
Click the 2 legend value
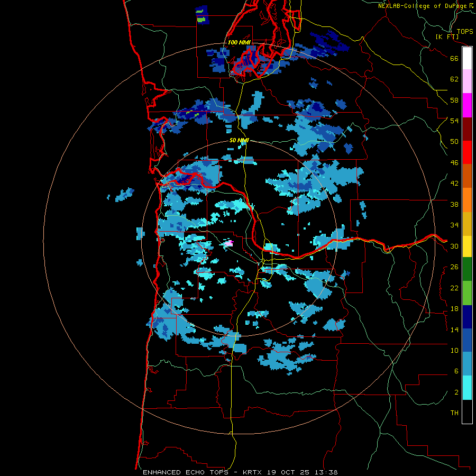tap(456, 392)
